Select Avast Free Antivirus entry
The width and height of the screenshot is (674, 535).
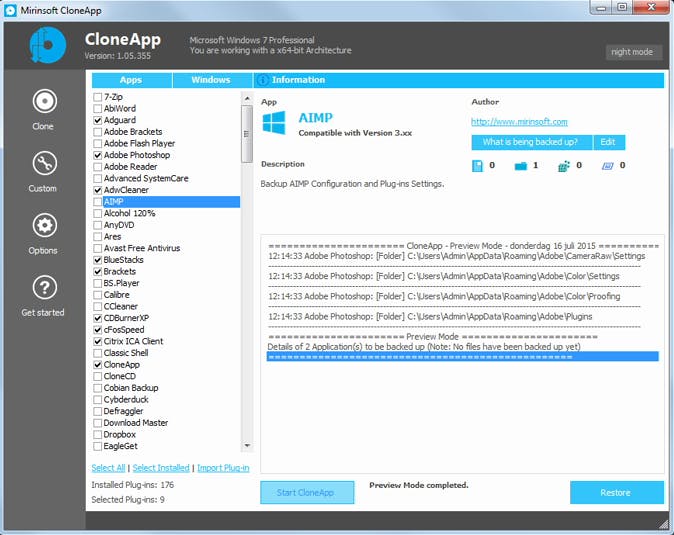coord(142,248)
